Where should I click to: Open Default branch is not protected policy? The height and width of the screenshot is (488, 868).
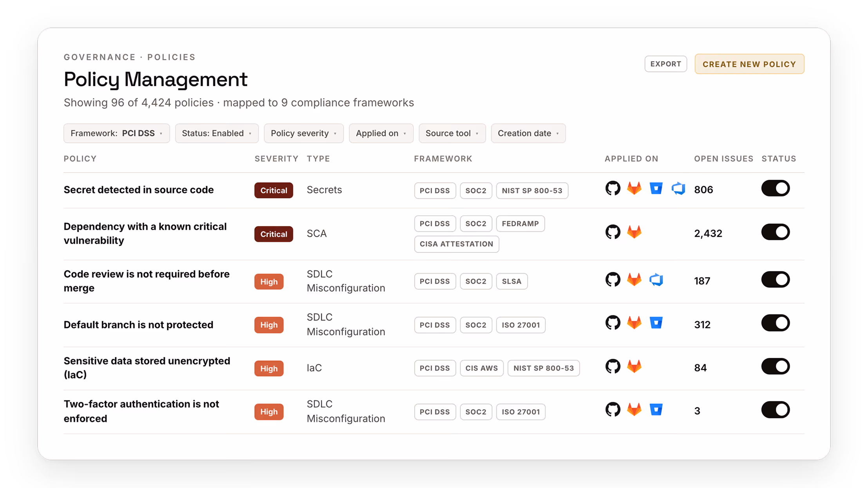[139, 325]
